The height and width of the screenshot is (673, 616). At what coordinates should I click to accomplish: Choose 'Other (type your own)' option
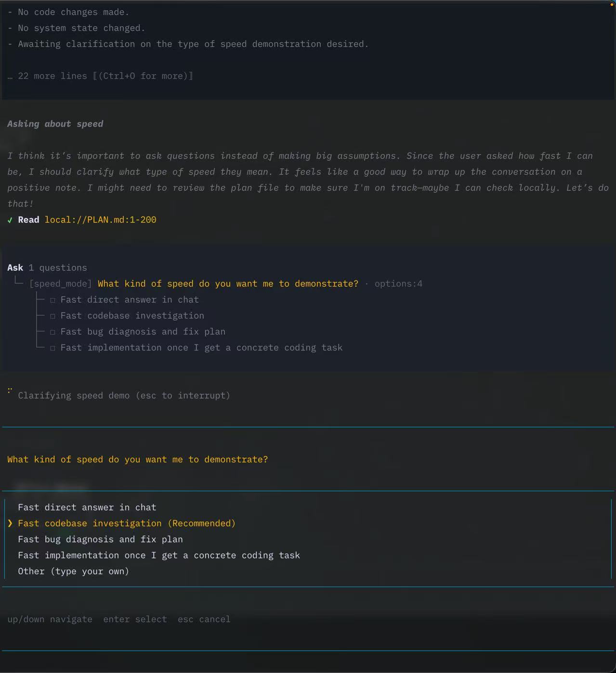pos(73,571)
